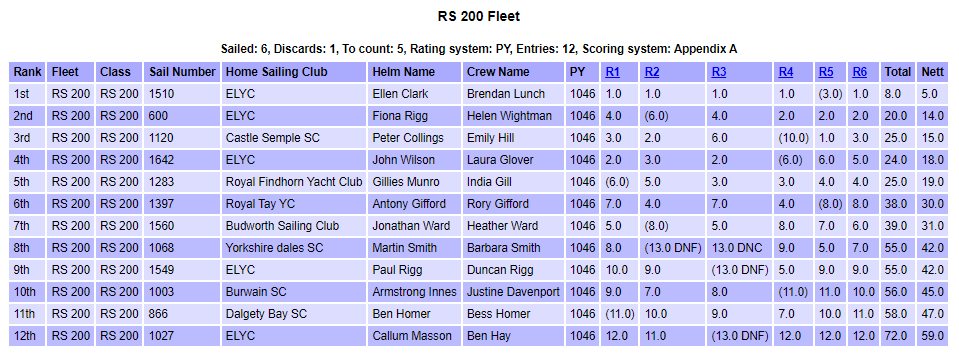The height and width of the screenshot is (363, 959).
Task: Open the R3 race results link
Action: coord(719,72)
